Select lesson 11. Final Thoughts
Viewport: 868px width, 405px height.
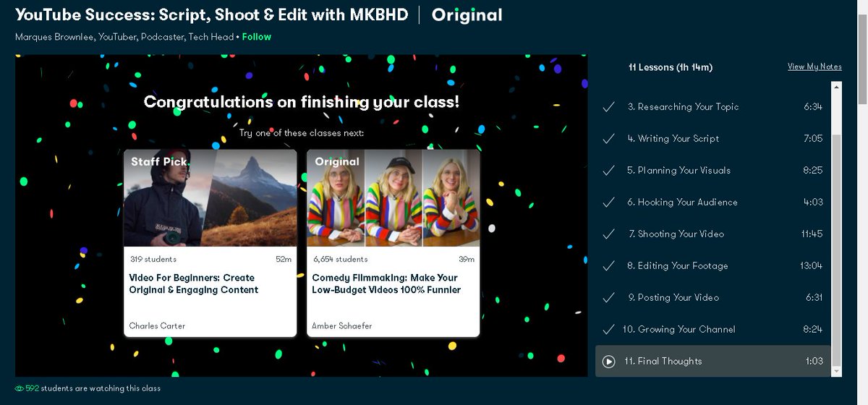713,362
